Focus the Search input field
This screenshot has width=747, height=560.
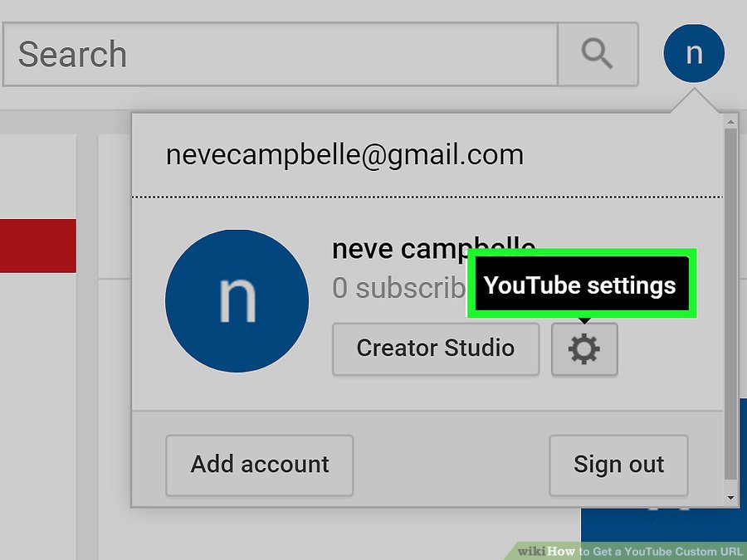281,54
